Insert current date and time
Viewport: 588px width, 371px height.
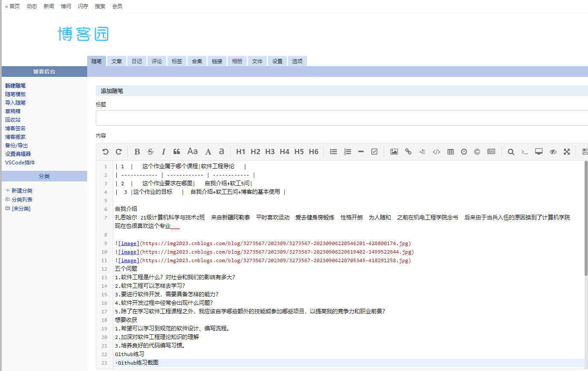tap(464, 152)
